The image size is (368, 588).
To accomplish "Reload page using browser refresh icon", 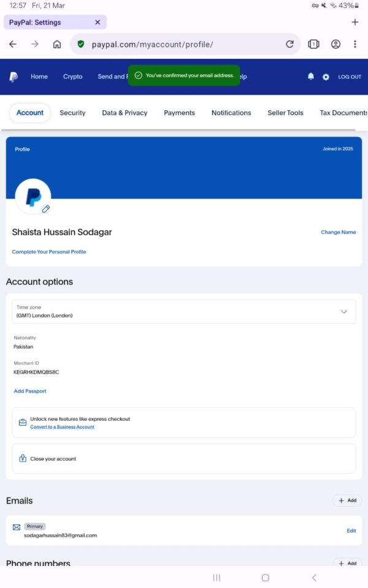I will 289,44.
